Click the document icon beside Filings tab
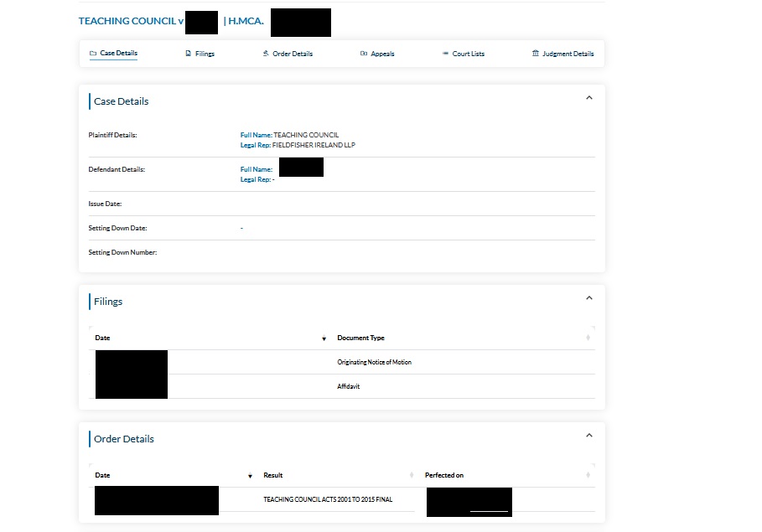762x532 pixels. pyautogui.click(x=189, y=54)
